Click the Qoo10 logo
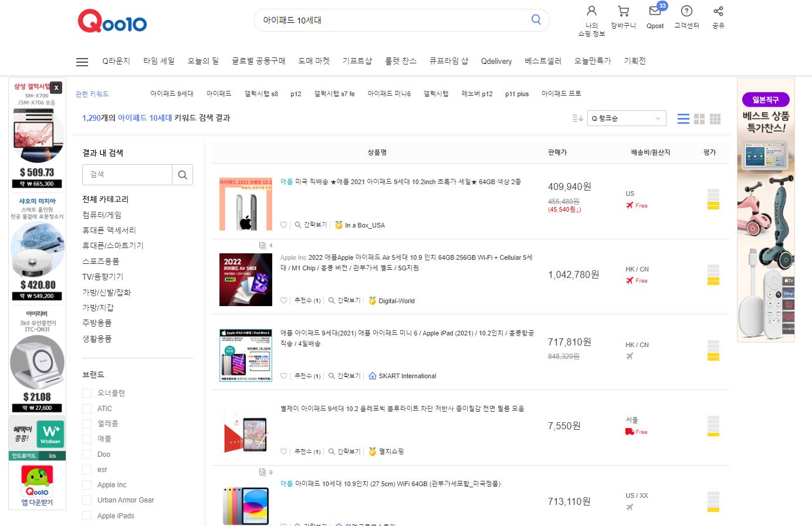The width and height of the screenshot is (812, 526). point(112,21)
